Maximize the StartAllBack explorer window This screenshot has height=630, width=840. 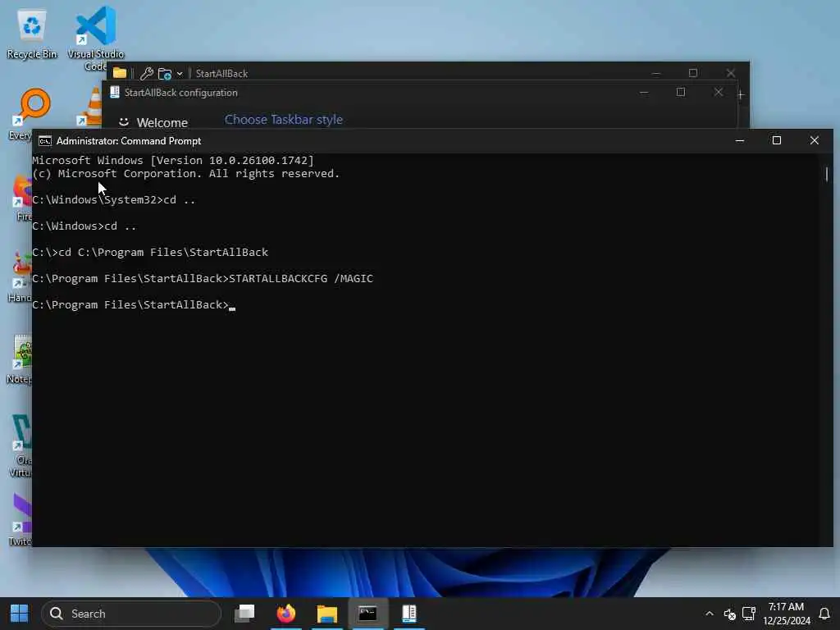point(693,73)
